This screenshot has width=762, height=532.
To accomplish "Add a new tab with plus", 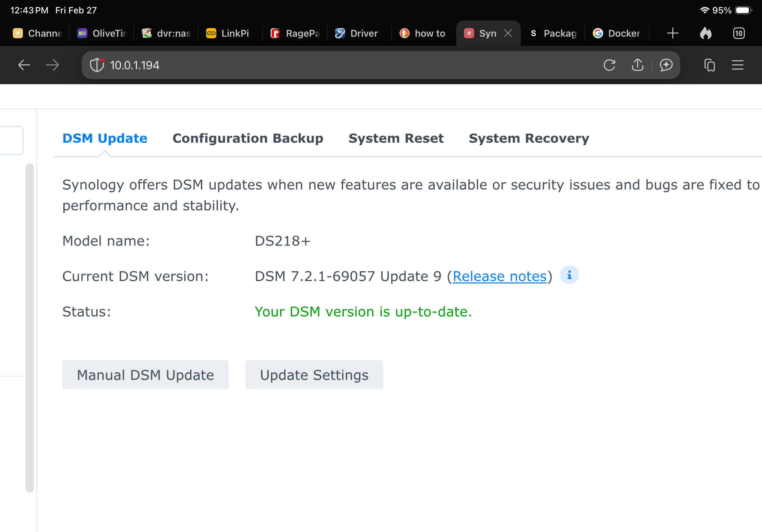I will [x=672, y=33].
